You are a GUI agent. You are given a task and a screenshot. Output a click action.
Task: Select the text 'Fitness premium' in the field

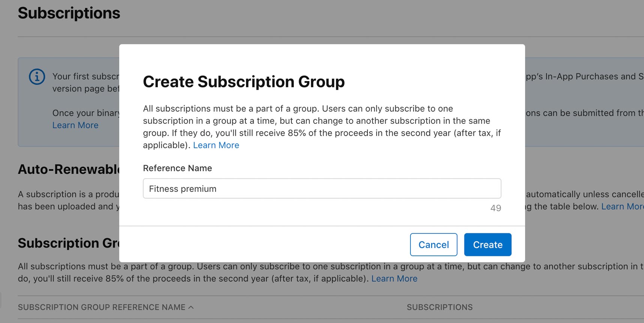click(183, 189)
